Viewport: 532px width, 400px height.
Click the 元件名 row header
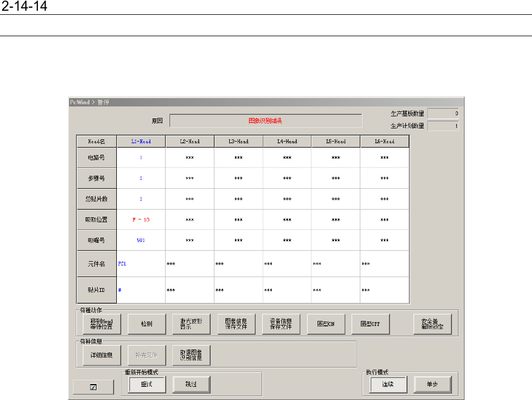click(x=97, y=264)
